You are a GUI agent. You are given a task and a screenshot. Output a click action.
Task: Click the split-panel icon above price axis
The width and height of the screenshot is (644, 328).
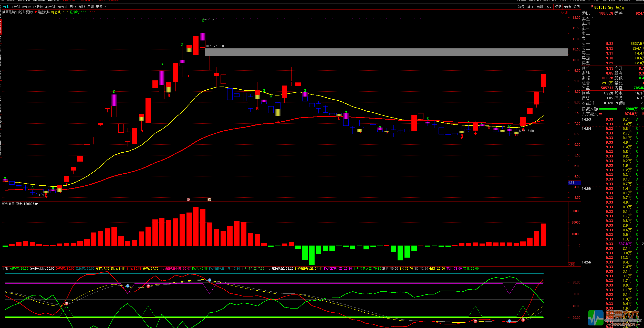click(x=566, y=12)
